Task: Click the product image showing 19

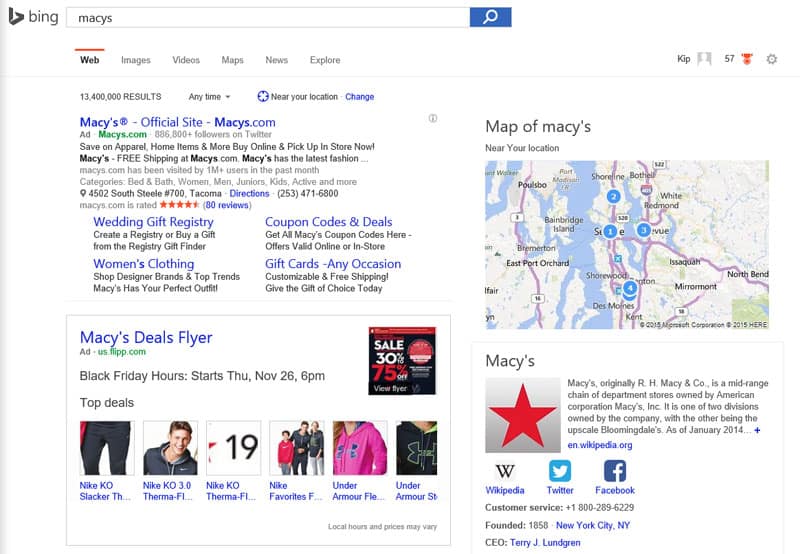Action: [234, 448]
